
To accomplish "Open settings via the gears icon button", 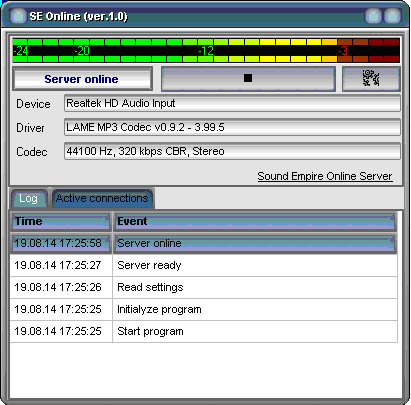I will (371, 79).
